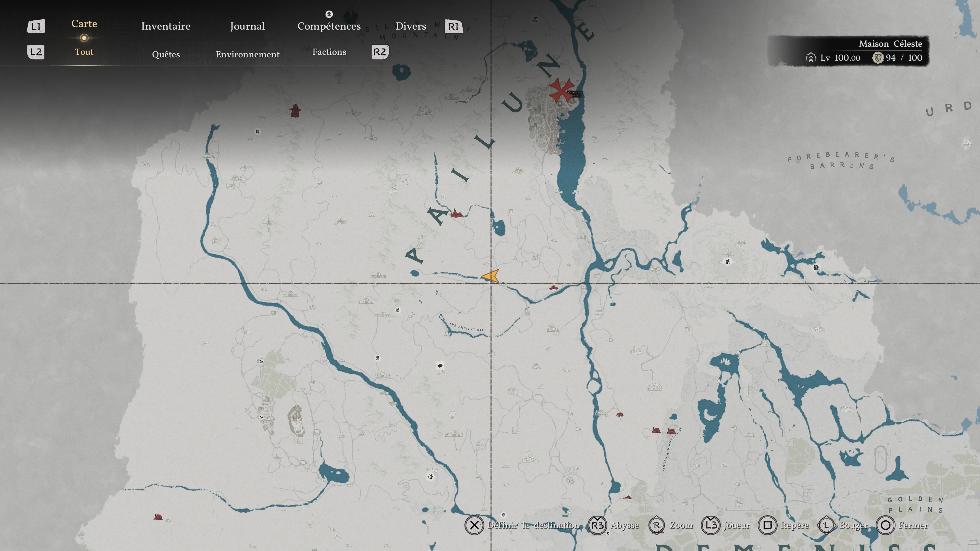
Task: Click the Golden Plains region label
Action: (915, 505)
